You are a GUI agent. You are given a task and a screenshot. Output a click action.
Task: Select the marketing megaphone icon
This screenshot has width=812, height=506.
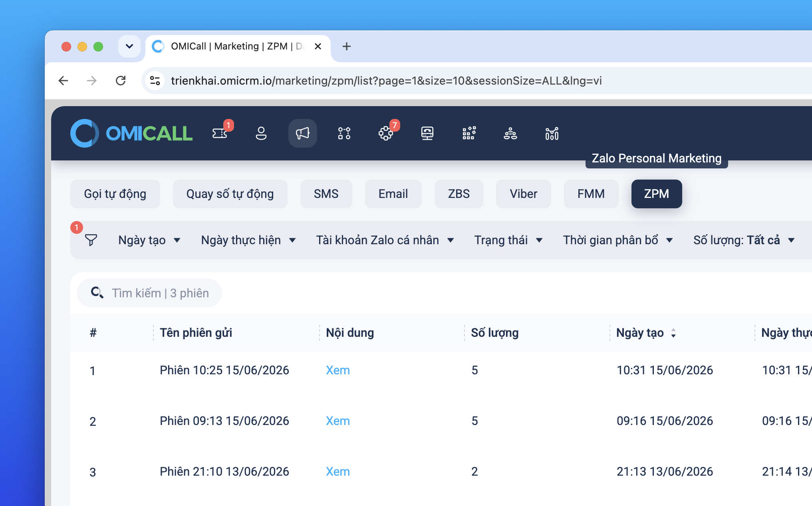pyautogui.click(x=303, y=133)
